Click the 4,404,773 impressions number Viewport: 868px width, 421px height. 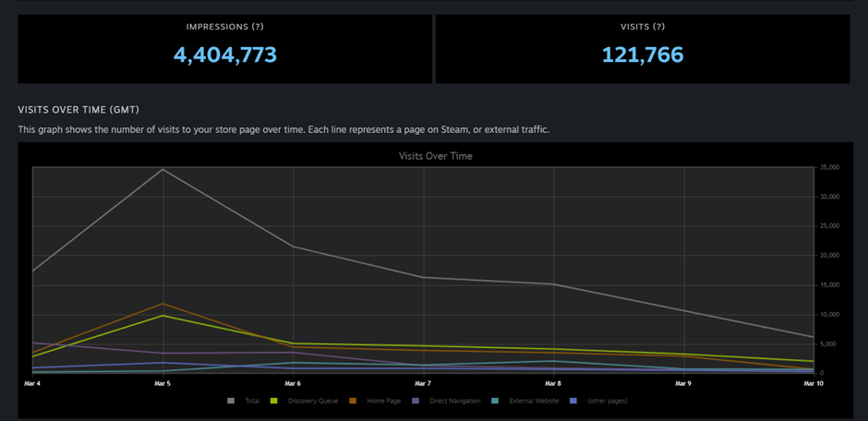tap(224, 54)
